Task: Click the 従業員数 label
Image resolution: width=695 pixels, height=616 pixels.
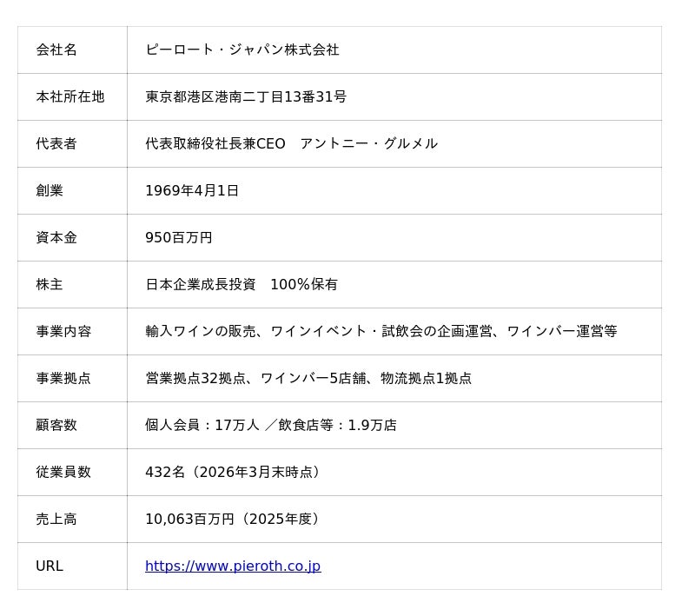Action: point(63,473)
